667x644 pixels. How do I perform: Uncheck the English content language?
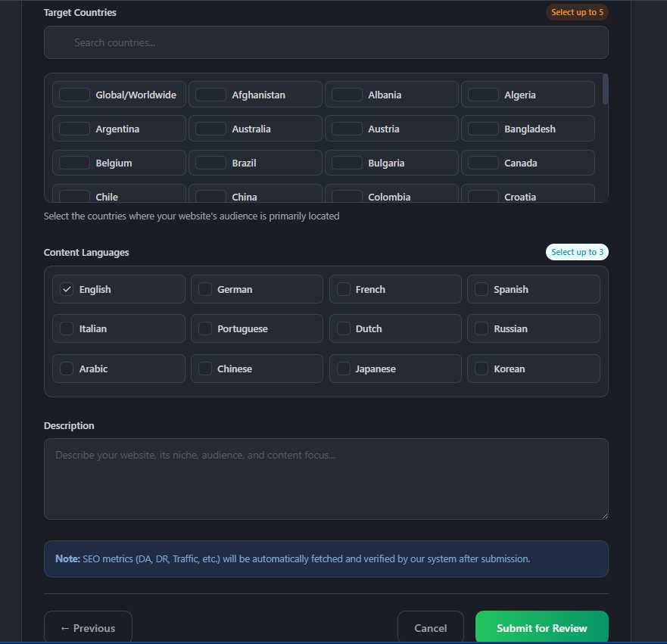[x=66, y=288]
